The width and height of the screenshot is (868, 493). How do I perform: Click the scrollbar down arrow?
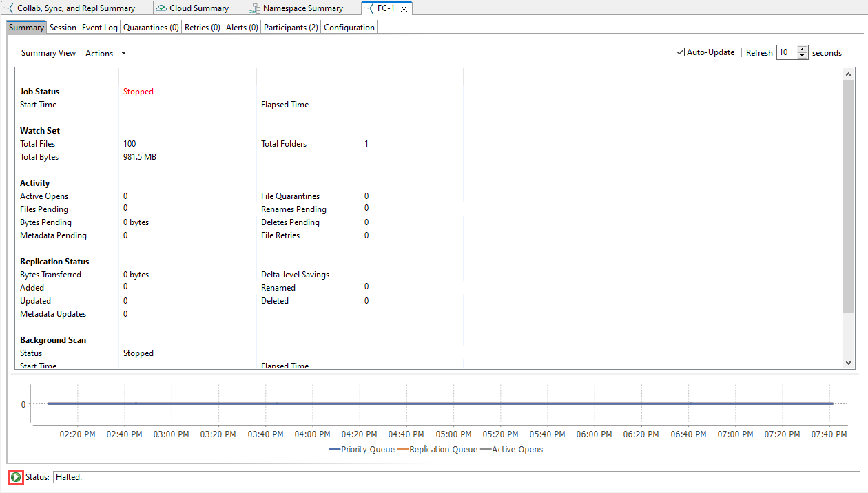848,363
